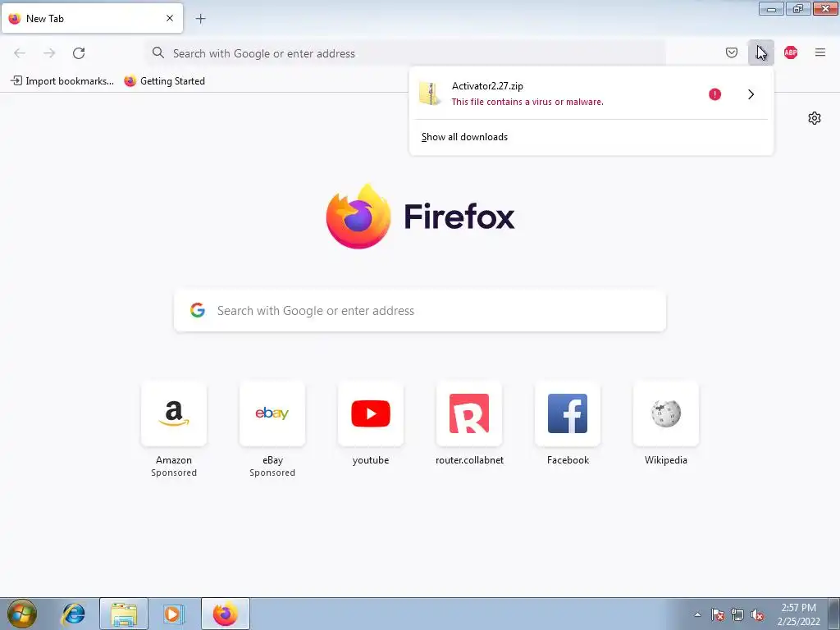
Task: Click the Back navigation arrow
Action: [x=20, y=53]
